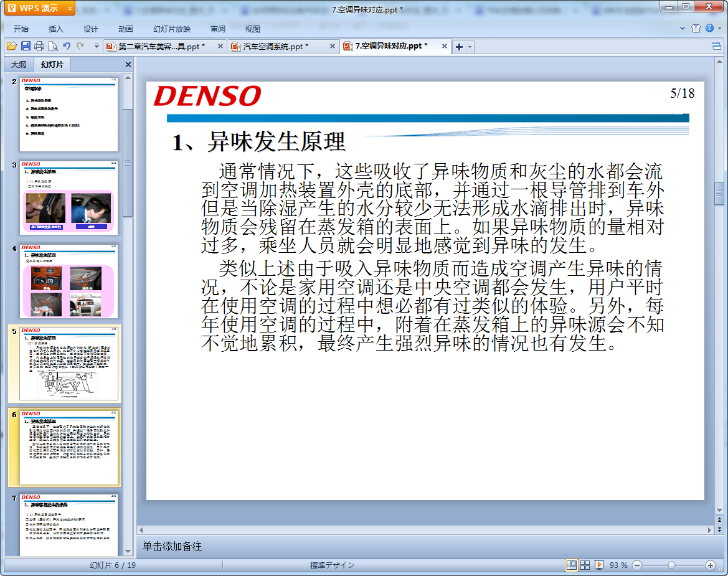Select slide 3 thumbnail with photos
Viewport: 728px width, 576px height.
tap(69, 198)
